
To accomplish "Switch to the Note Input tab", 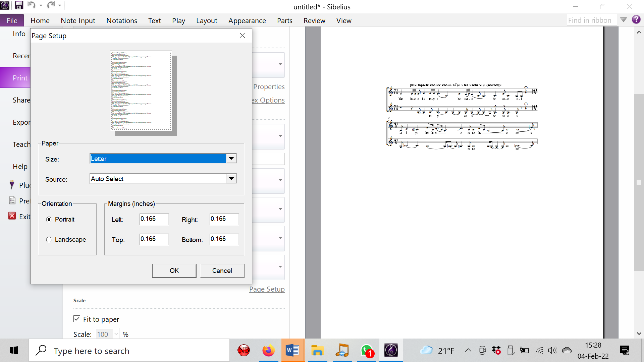I will pyautogui.click(x=78, y=20).
